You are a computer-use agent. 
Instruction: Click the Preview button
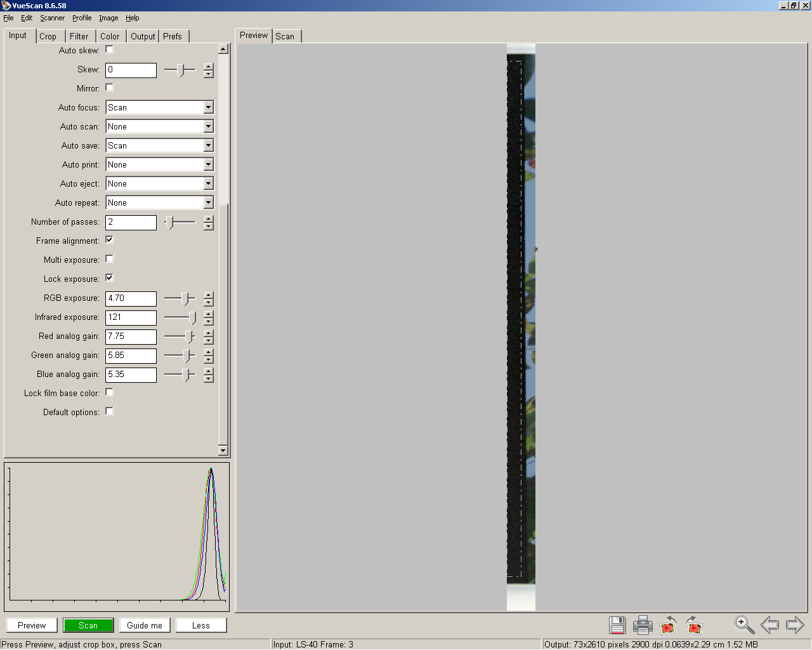click(x=32, y=625)
